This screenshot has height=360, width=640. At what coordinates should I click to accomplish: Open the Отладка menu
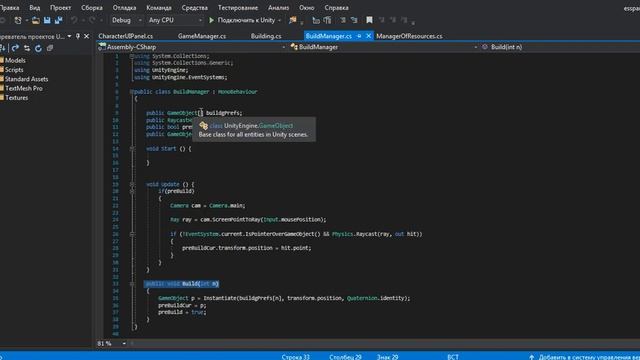point(124,8)
